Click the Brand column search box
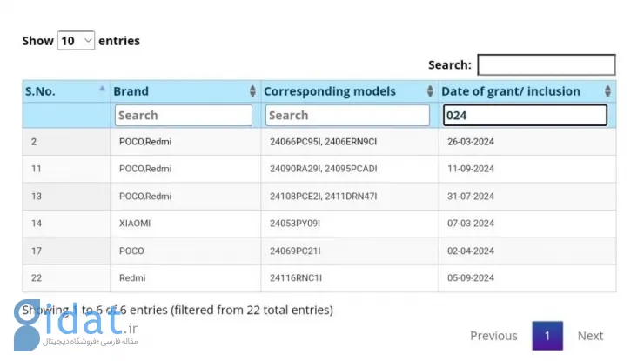The image size is (644, 361). (x=184, y=116)
